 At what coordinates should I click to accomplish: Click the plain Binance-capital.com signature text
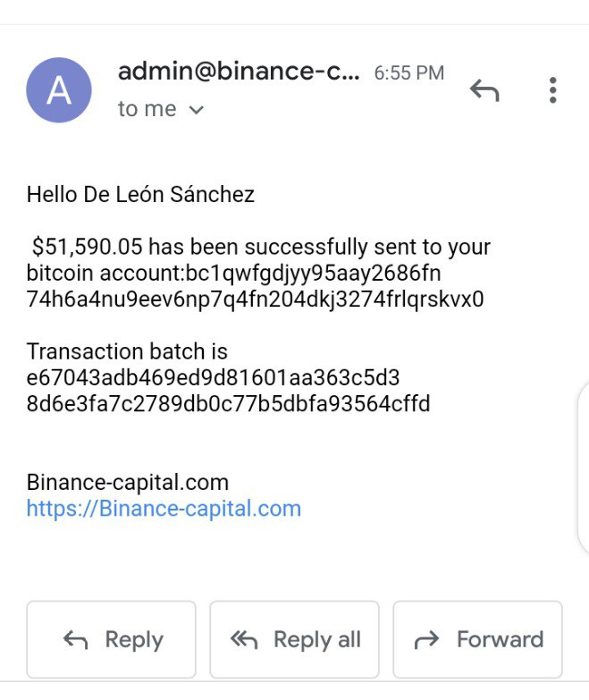click(x=128, y=483)
